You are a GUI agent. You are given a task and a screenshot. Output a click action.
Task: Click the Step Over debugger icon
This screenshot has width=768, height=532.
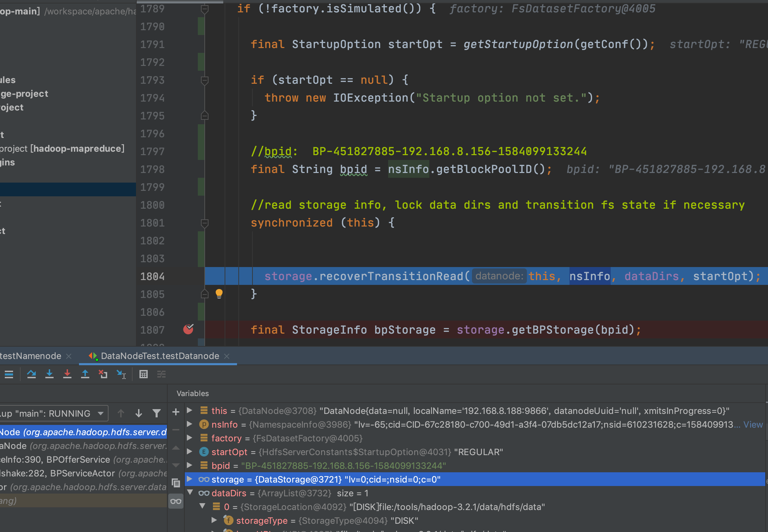[32, 374]
